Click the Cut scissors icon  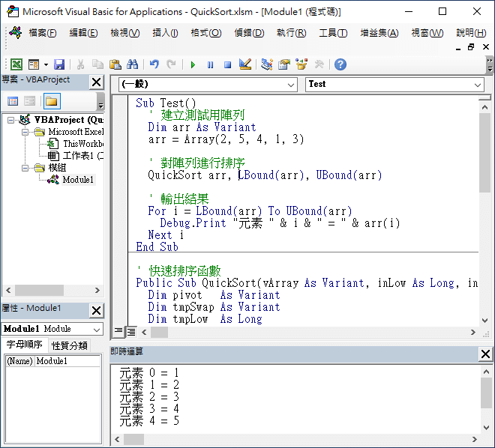pos(80,64)
